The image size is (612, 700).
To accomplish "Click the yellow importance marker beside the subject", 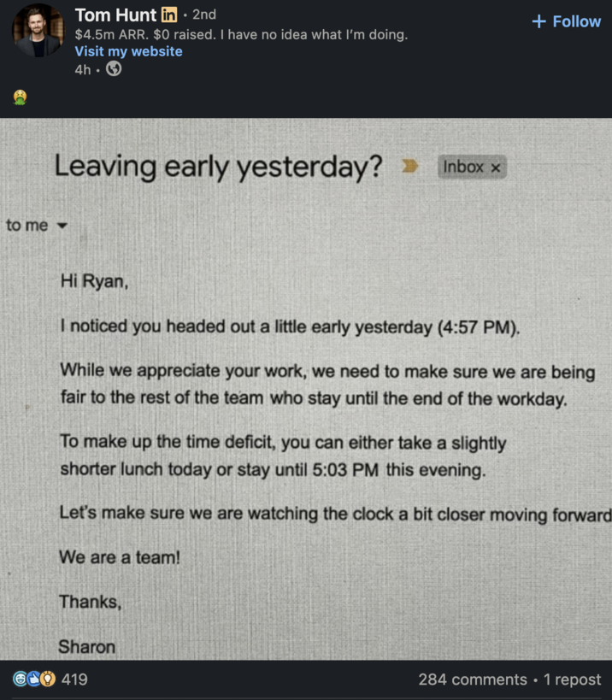I will 410,167.
